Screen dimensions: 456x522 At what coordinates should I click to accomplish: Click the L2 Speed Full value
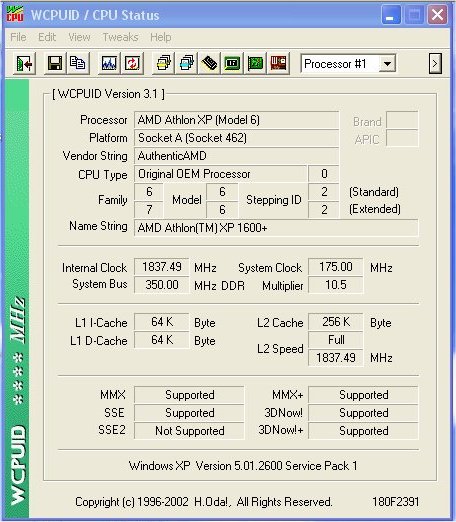point(336,340)
